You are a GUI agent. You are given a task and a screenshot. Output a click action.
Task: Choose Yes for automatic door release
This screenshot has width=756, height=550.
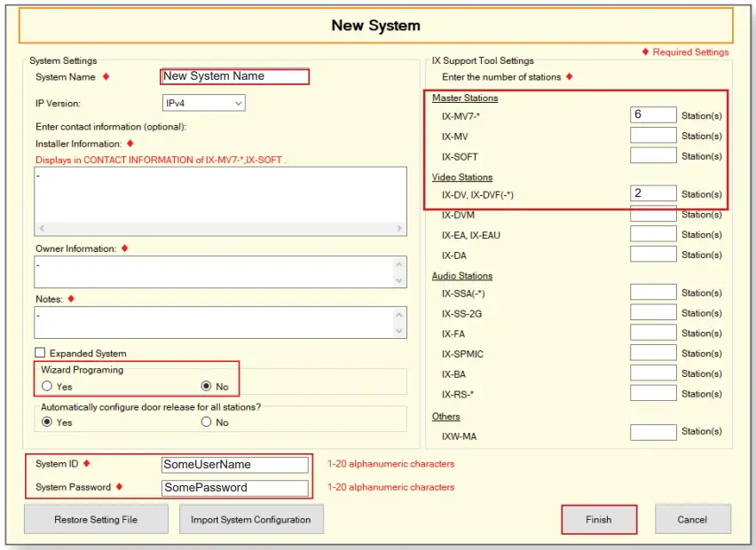pyautogui.click(x=47, y=422)
